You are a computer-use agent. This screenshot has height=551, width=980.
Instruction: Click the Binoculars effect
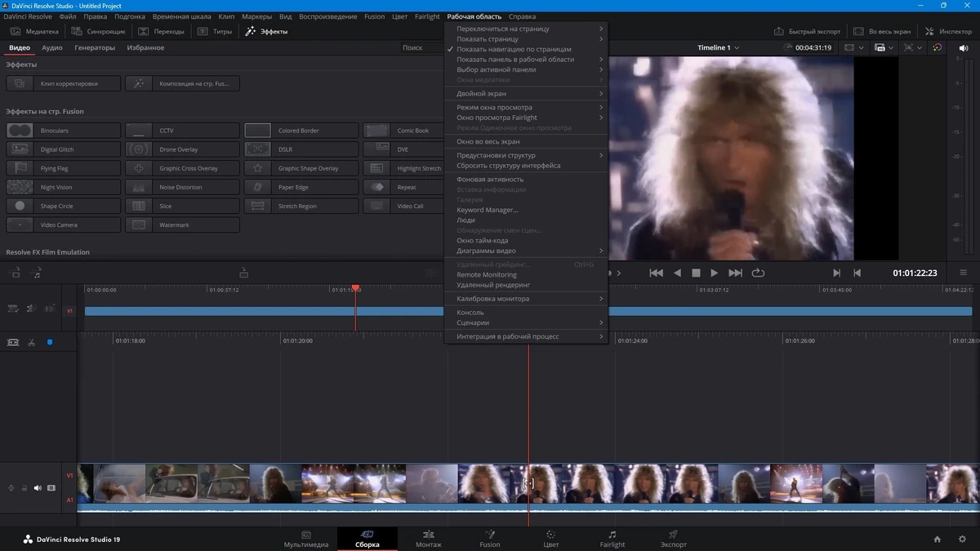(x=63, y=131)
